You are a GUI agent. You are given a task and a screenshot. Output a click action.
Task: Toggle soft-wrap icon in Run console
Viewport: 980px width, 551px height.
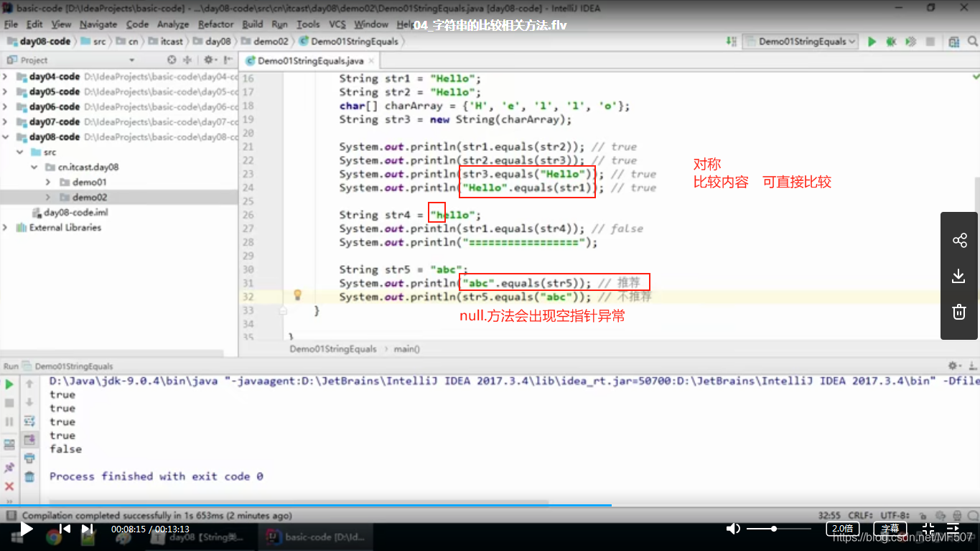coord(29,421)
